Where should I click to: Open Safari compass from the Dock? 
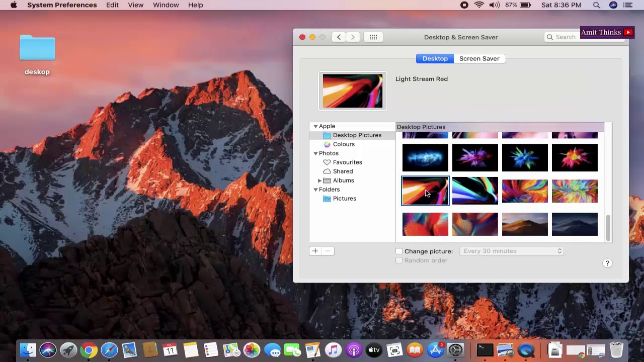click(109, 350)
